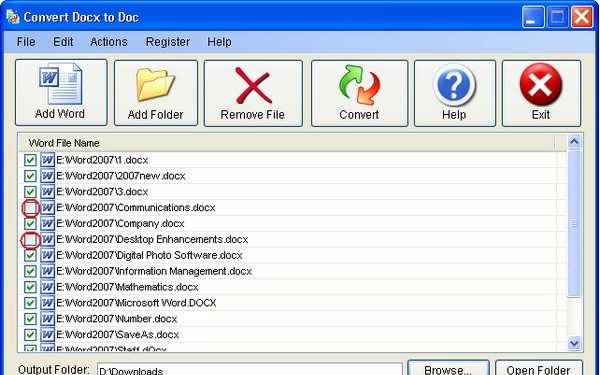Image resolution: width=600 pixels, height=375 pixels.
Task: Click the Remove File red X button
Action: click(253, 93)
